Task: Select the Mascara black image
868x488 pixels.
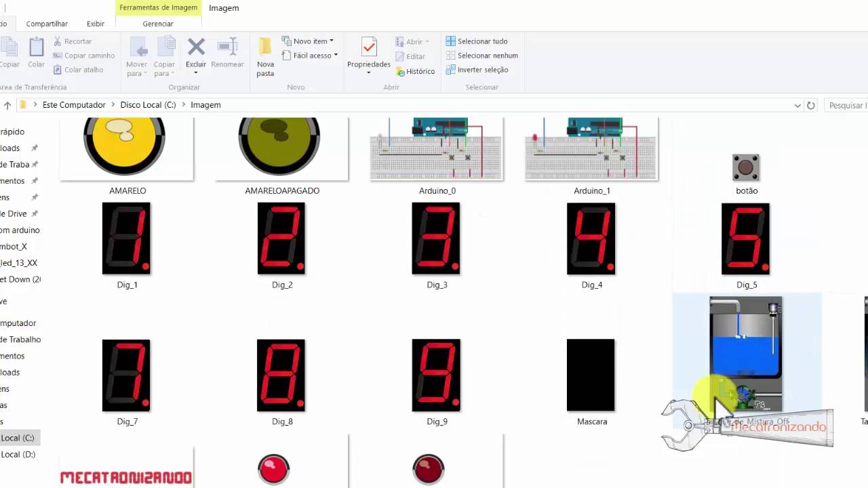Action: (591, 375)
